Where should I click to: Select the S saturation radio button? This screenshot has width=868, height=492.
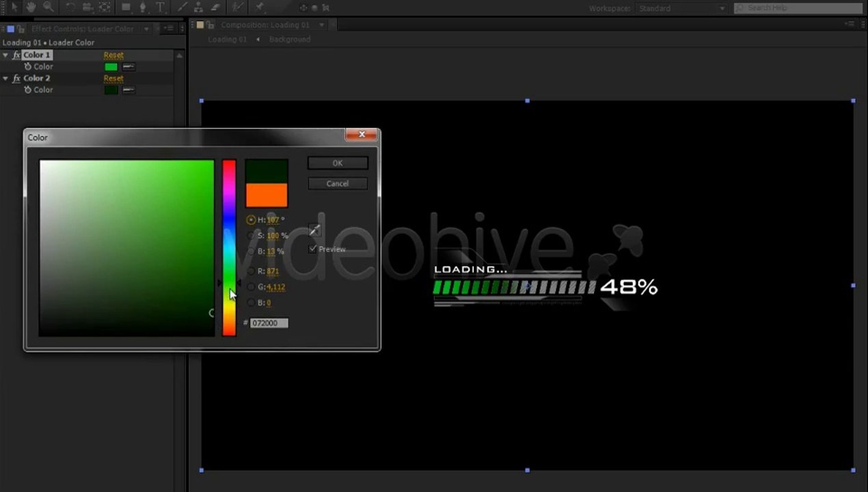[x=251, y=235]
